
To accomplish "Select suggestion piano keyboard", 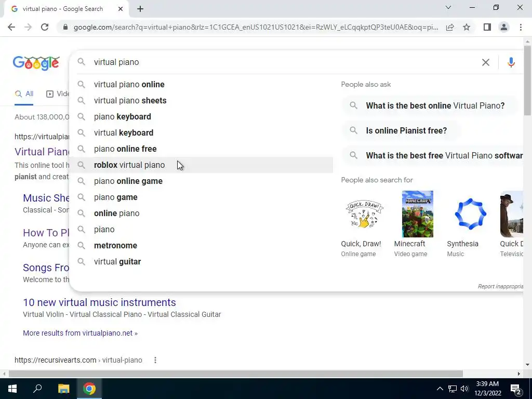I will coord(201,117).
